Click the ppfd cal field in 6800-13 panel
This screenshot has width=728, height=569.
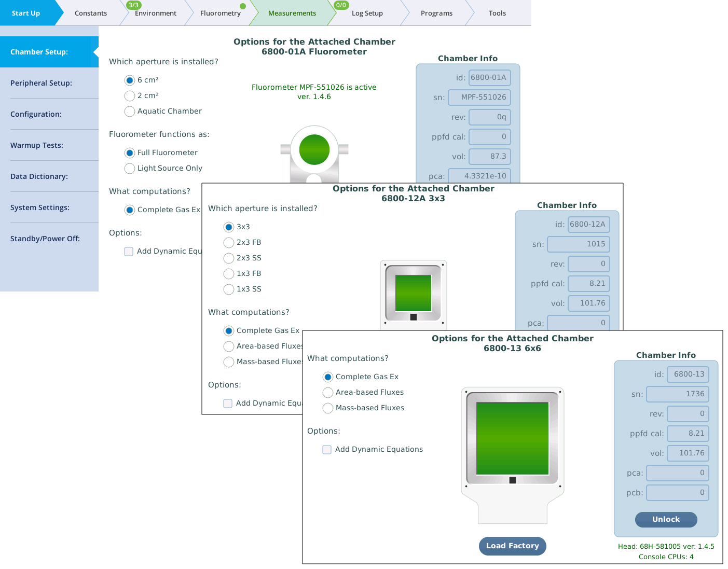688,434
